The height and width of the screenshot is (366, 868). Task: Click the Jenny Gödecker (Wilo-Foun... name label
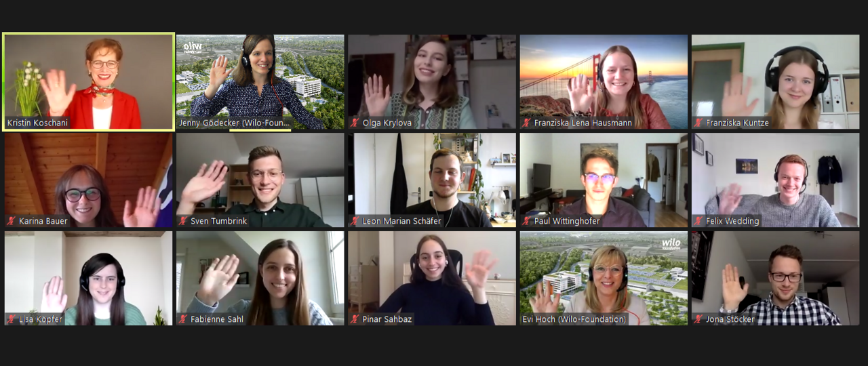point(235,123)
